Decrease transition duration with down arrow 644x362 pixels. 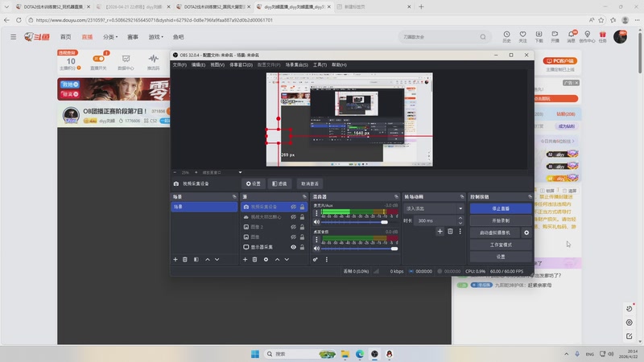click(460, 223)
